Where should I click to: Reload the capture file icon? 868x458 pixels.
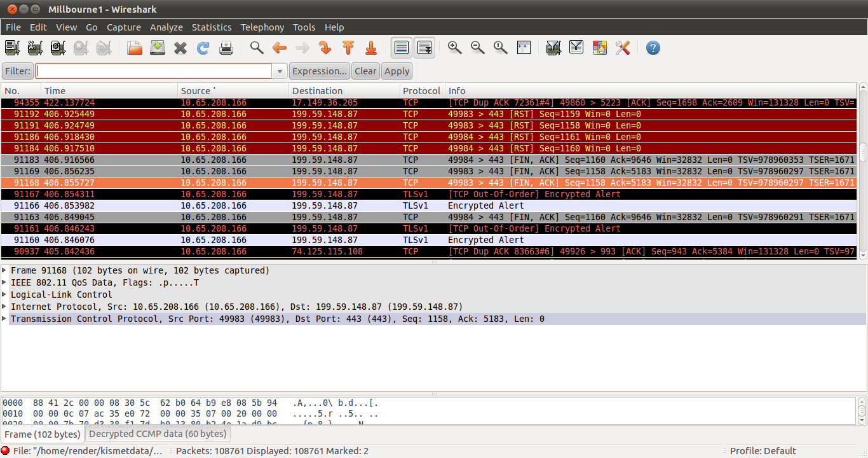tap(203, 48)
